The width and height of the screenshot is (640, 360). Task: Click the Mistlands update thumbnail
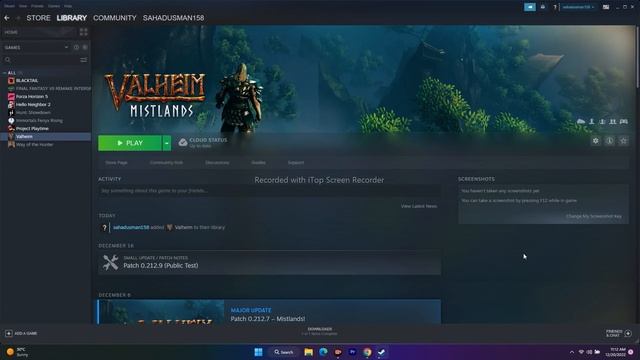click(x=161, y=312)
